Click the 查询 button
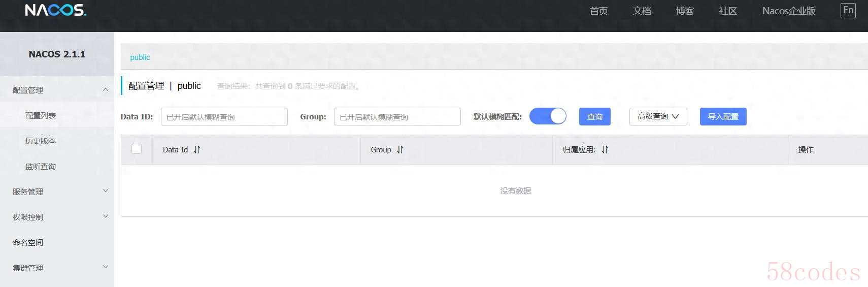The width and height of the screenshot is (868, 287). [x=594, y=116]
